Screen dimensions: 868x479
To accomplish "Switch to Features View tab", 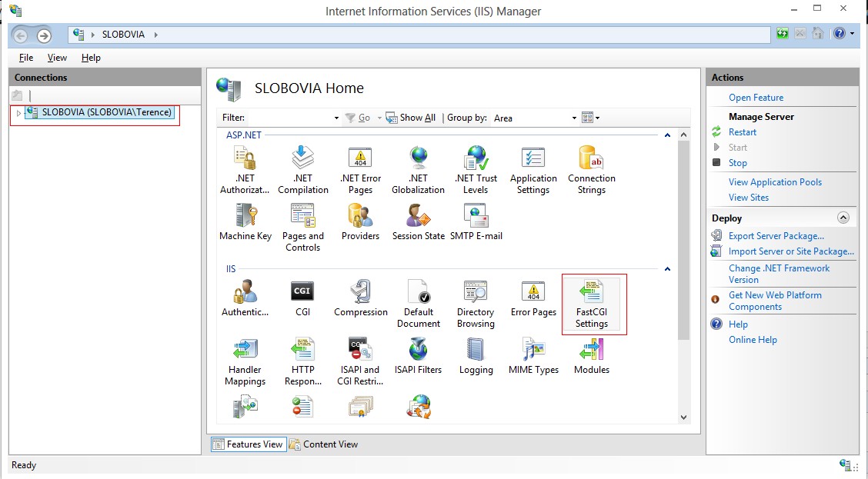I will 249,444.
